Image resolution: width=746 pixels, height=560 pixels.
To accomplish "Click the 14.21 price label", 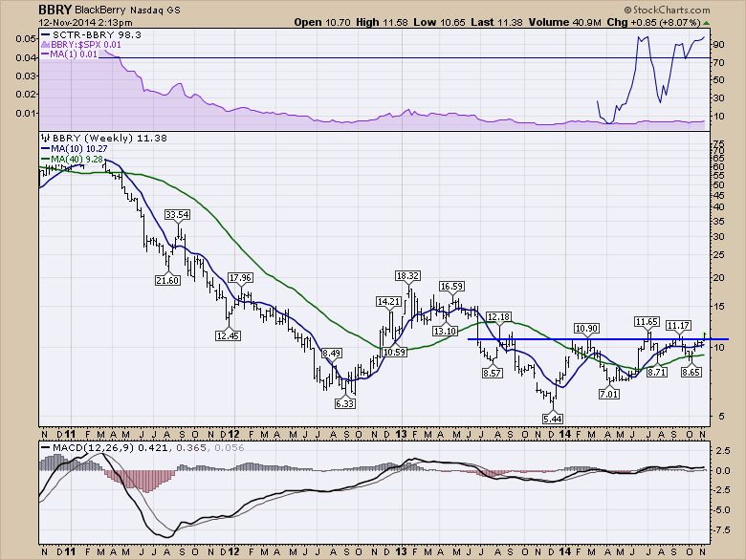I will [388, 301].
